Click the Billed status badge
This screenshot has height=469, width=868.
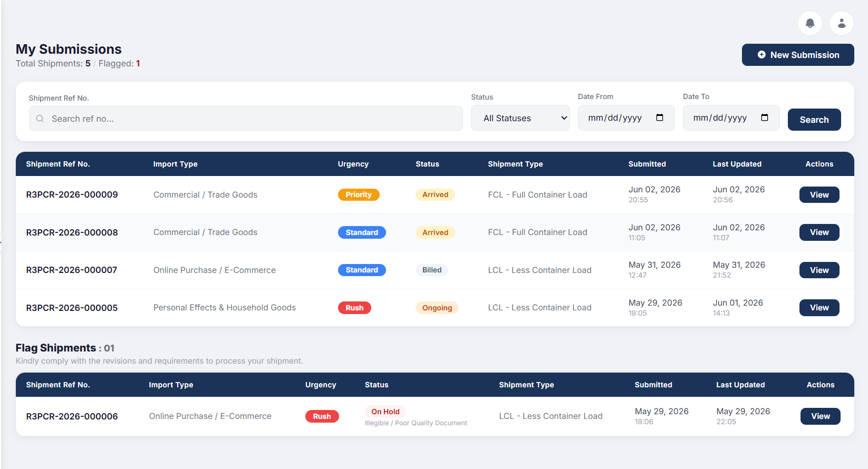click(432, 270)
